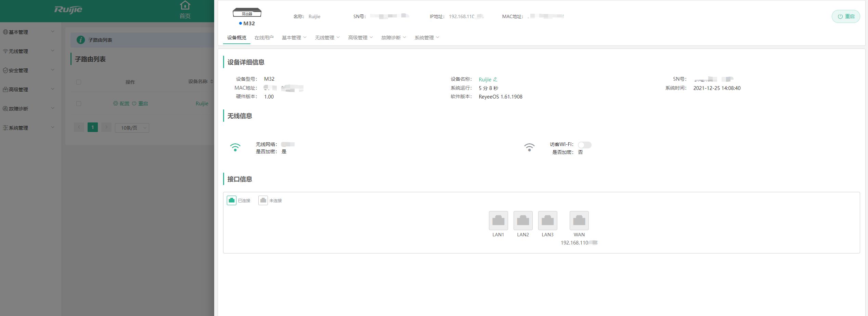This screenshot has width=868, height=316.
Task: Click the 未连接 legend port icon
Action: click(x=263, y=200)
